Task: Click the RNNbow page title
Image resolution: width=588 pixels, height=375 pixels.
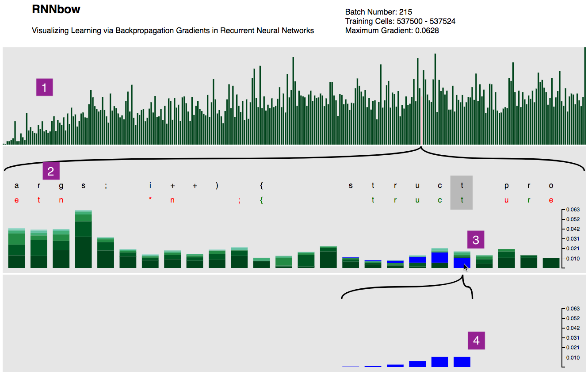Action: (x=56, y=9)
